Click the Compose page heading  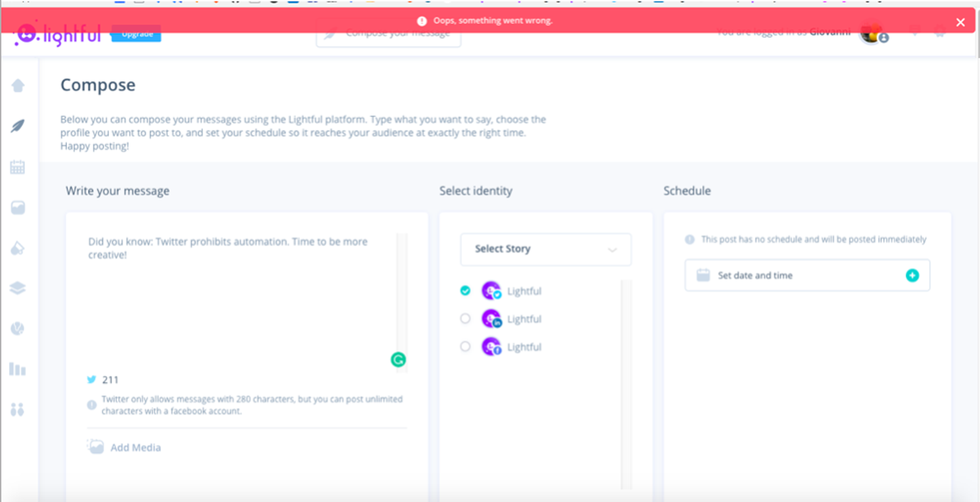(98, 85)
